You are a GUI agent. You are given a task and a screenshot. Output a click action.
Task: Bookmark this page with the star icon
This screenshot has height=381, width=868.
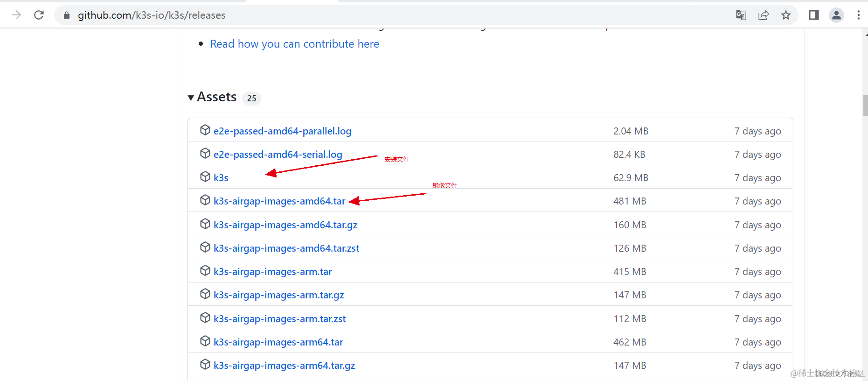[x=786, y=15]
